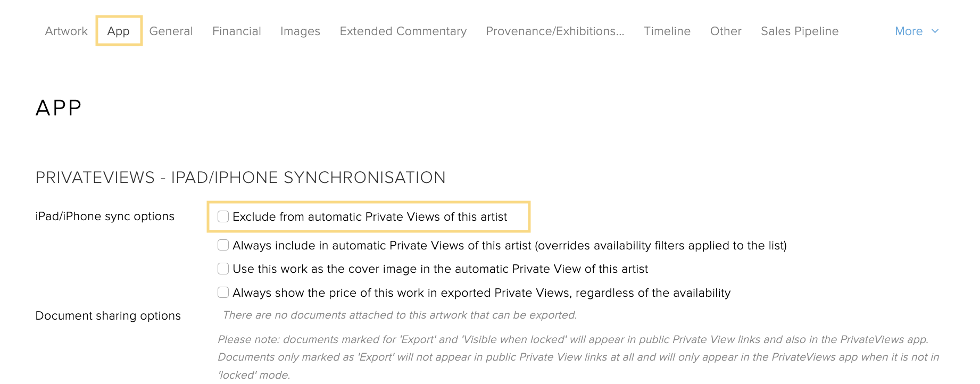View the Timeline tab
Image resolution: width=980 pixels, height=384 pixels.
667,31
